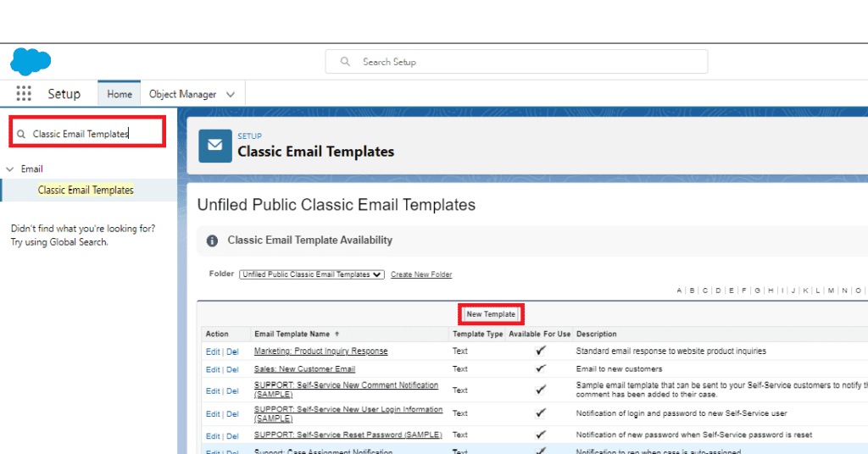This screenshot has height=454, width=868.
Task: Filter templates by letter E
Action: (732, 291)
